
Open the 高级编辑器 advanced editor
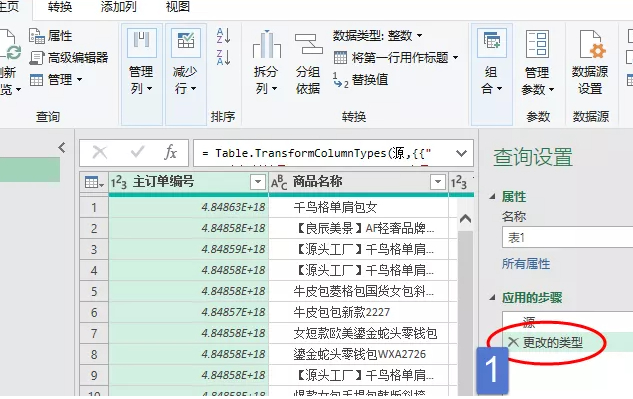coord(69,58)
